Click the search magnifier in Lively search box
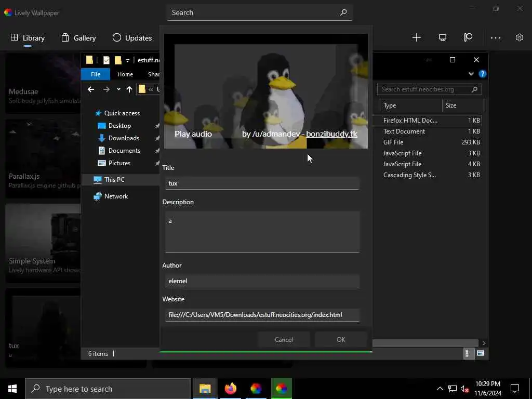Viewport: 532px width, 399px height. pos(343,12)
